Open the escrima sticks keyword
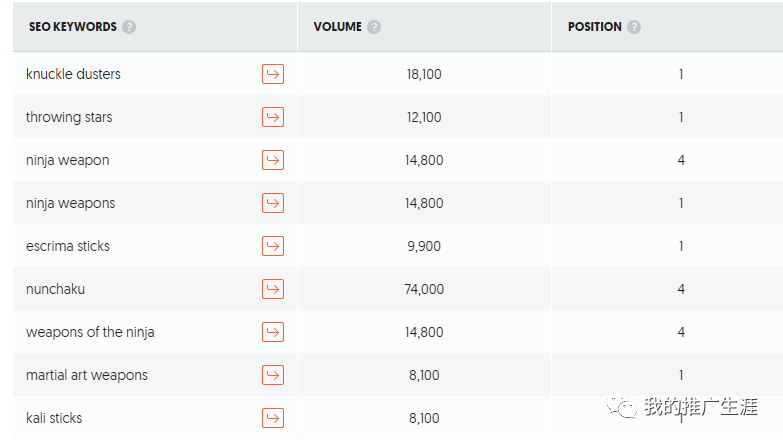The image size is (783, 441). pos(68,246)
